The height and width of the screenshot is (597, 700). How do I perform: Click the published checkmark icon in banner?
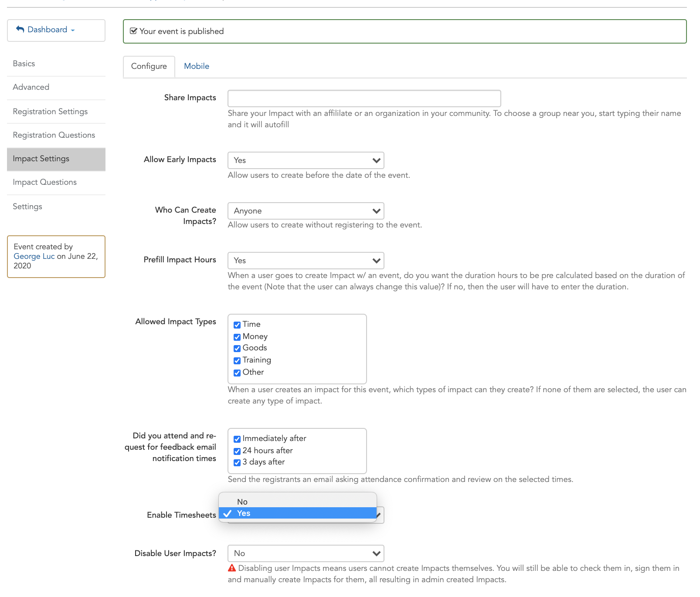[x=134, y=31]
